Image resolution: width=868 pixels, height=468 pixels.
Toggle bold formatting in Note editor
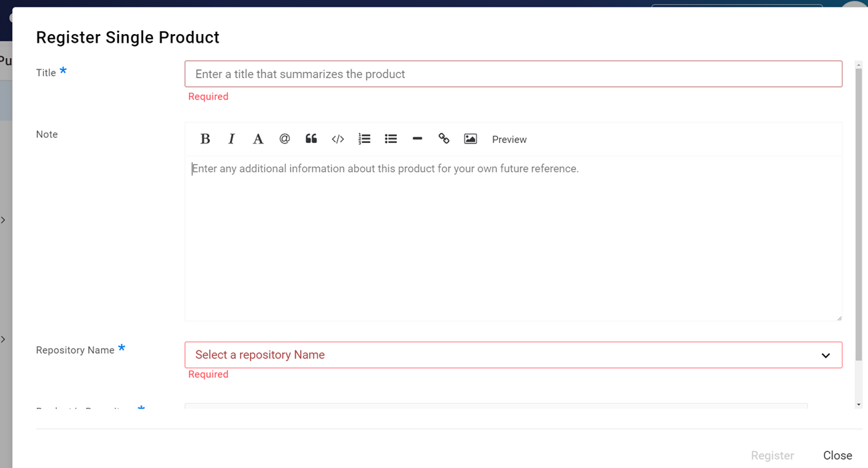[x=205, y=139]
